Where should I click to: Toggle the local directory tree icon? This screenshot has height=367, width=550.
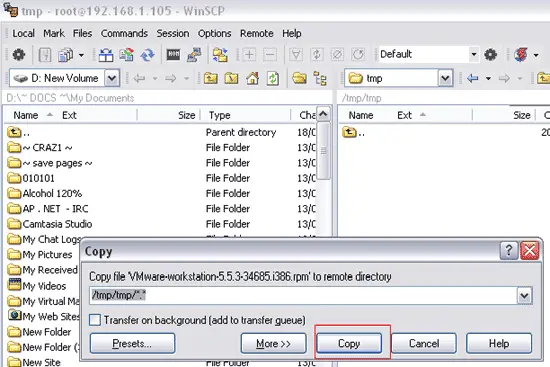320,78
